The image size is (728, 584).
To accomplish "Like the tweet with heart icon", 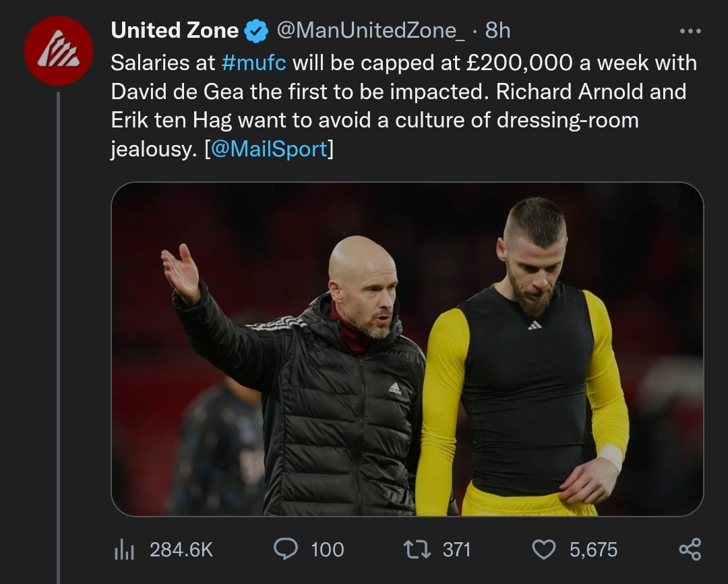I will (543, 549).
